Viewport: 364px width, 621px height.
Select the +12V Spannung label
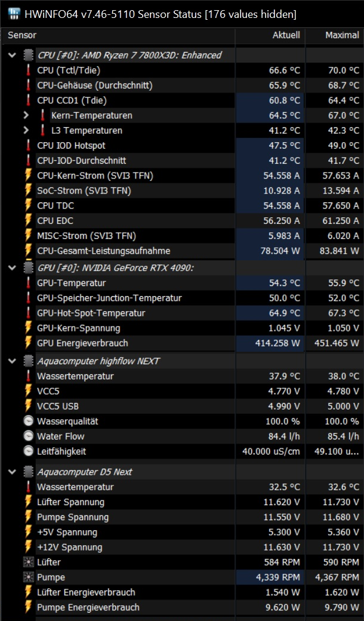point(70,547)
